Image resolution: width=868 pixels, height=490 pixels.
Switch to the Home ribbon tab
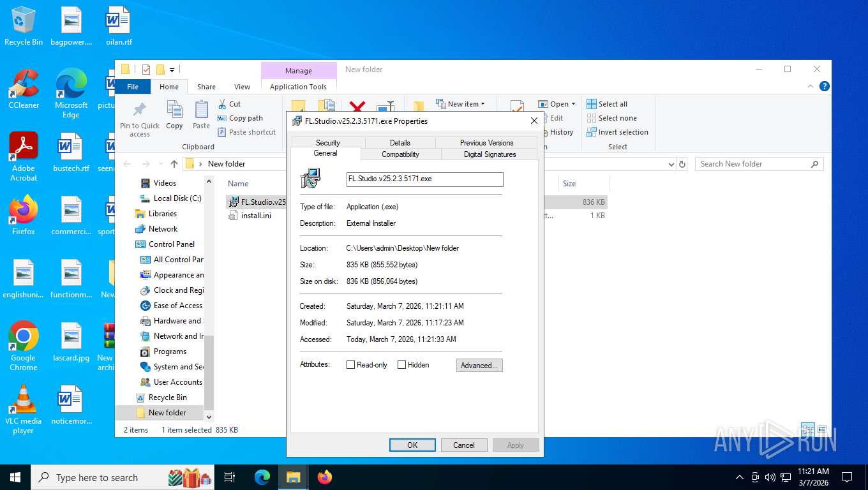(169, 87)
